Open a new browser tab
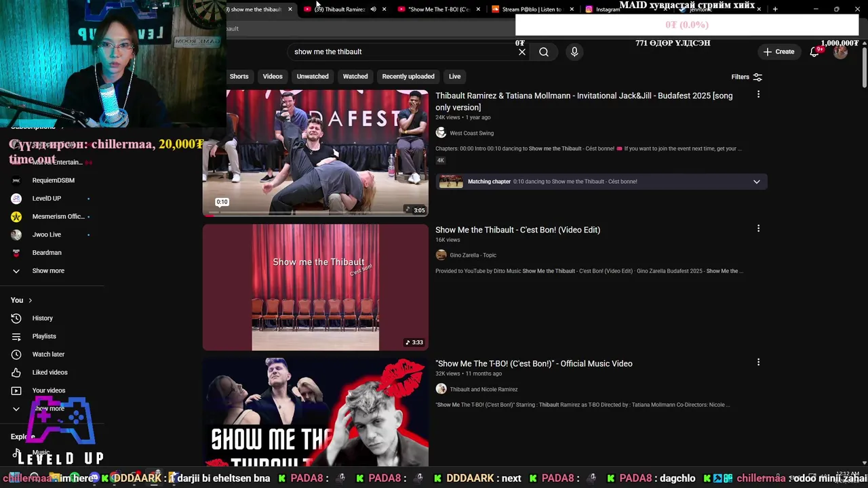 [775, 9]
